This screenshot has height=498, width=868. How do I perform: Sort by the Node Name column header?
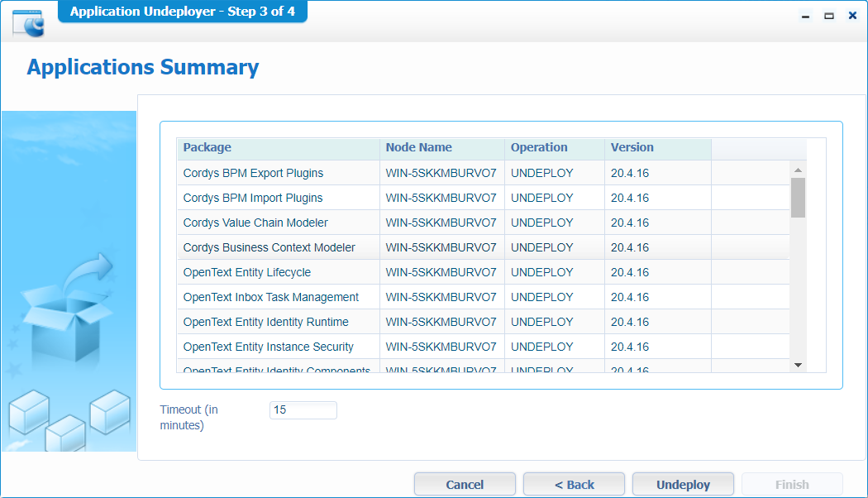point(442,148)
